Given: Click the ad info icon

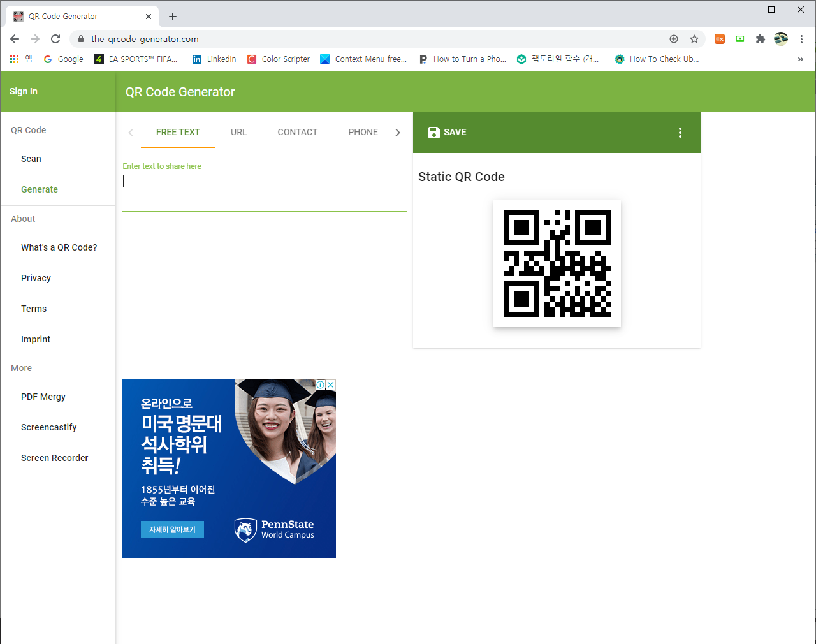Looking at the screenshot, I should pyautogui.click(x=321, y=384).
